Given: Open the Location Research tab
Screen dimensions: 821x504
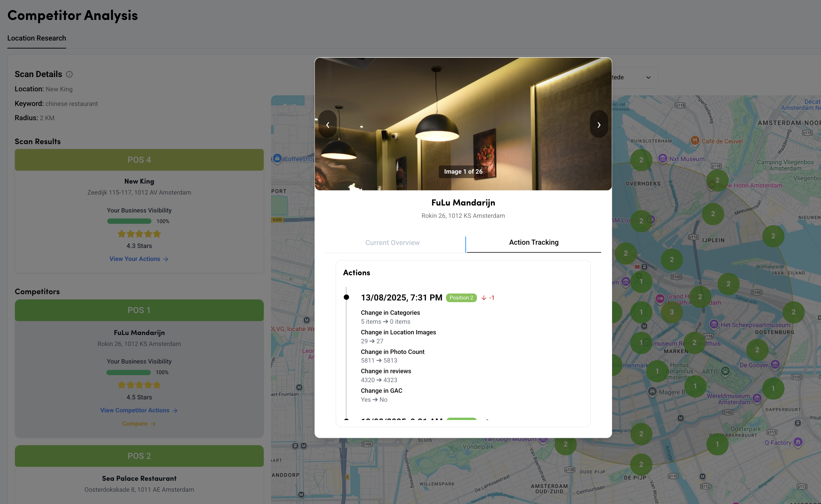Looking at the screenshot, I should tap(37, 38).
